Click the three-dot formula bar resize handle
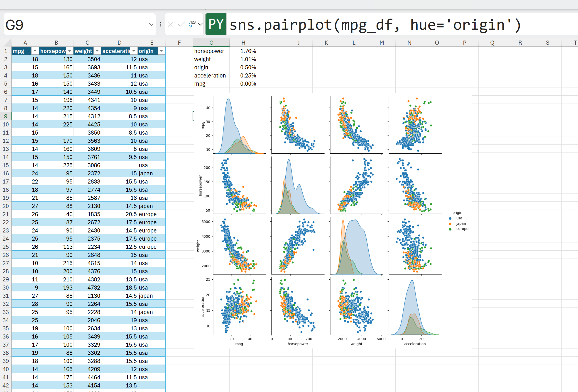 (x=160, y=24)
